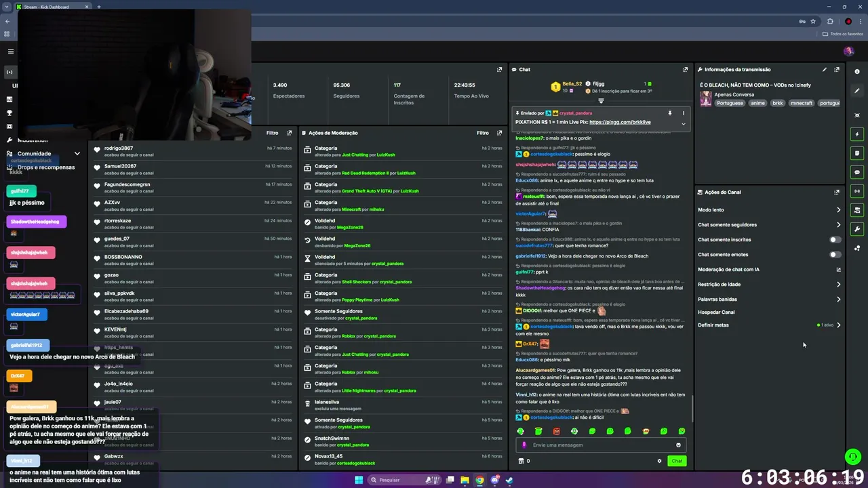Open Filtro for follower activity feed

[x=273, y=133]
